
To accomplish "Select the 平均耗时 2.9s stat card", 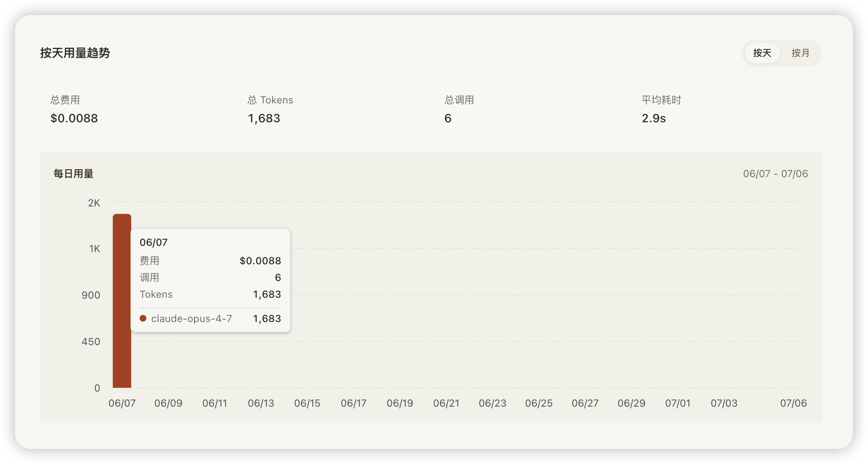I will click(727, 110).
